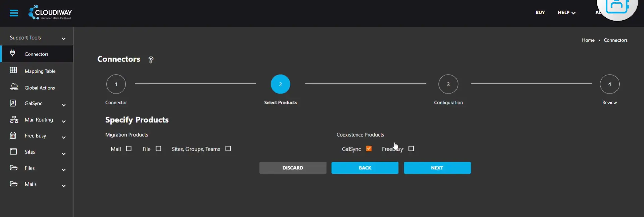Viewport: 644px width, 217px height.
Task: Check the FreeBusy coexistence checkbox
Action: (411, 149)
